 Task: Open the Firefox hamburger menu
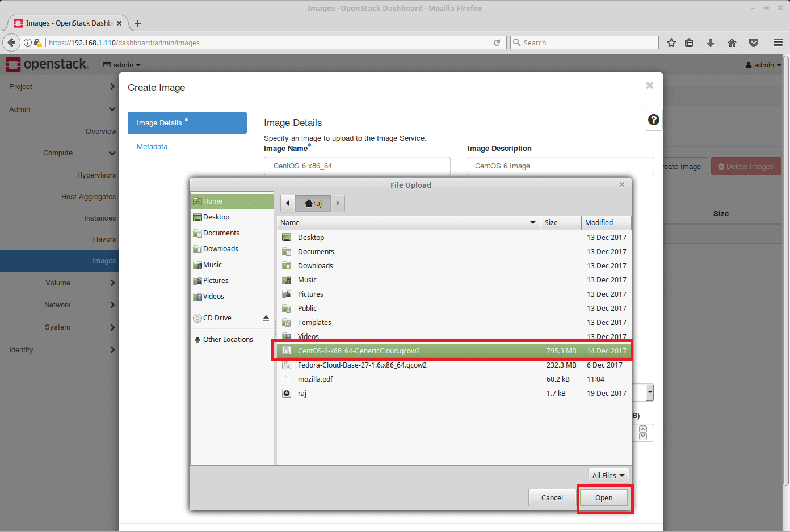[776, 43]
